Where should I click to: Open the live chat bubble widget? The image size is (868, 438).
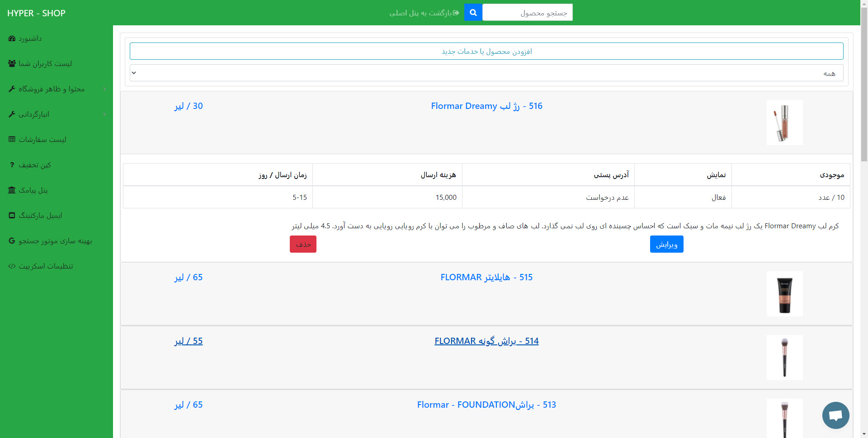click(835, 415)
